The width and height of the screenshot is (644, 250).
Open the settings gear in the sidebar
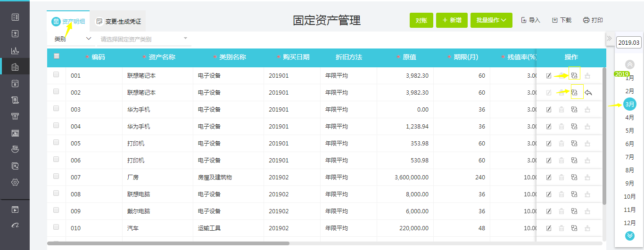pos(15,182)
